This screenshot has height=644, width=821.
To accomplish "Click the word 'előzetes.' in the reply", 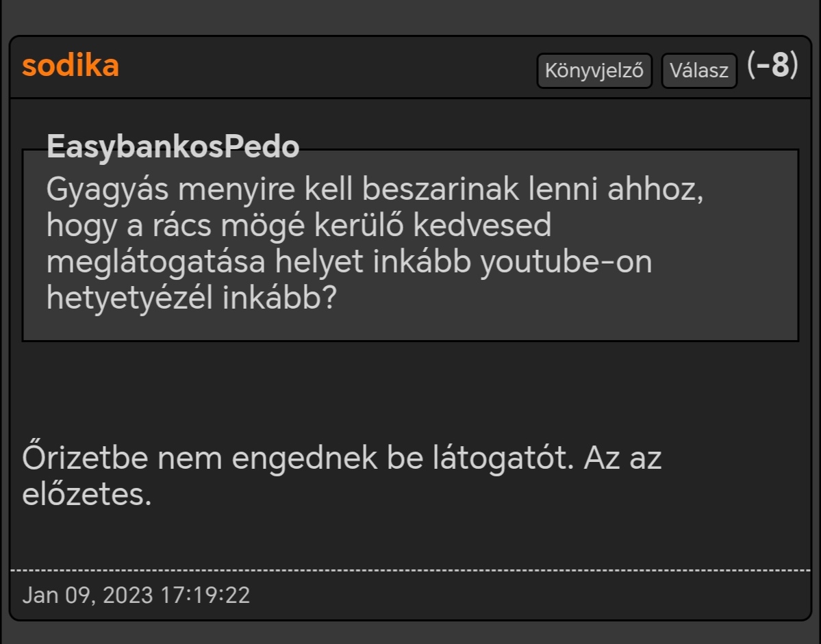I will pos(86,495).
